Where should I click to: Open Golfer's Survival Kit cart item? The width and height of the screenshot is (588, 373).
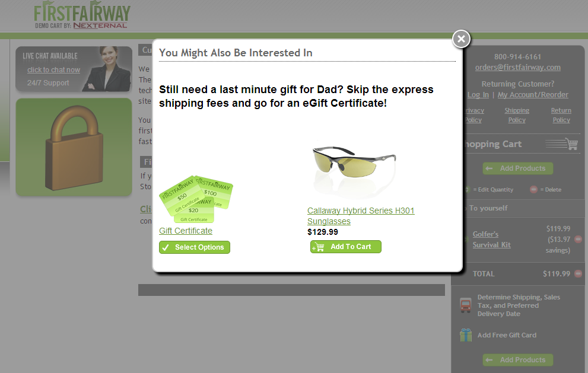point(491,239)
